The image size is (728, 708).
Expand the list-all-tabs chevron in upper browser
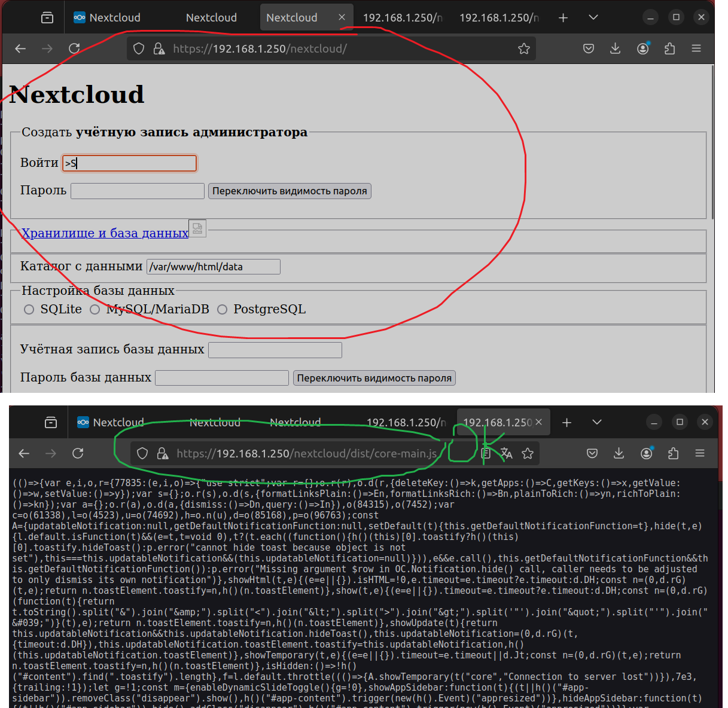tap(593, 17)
